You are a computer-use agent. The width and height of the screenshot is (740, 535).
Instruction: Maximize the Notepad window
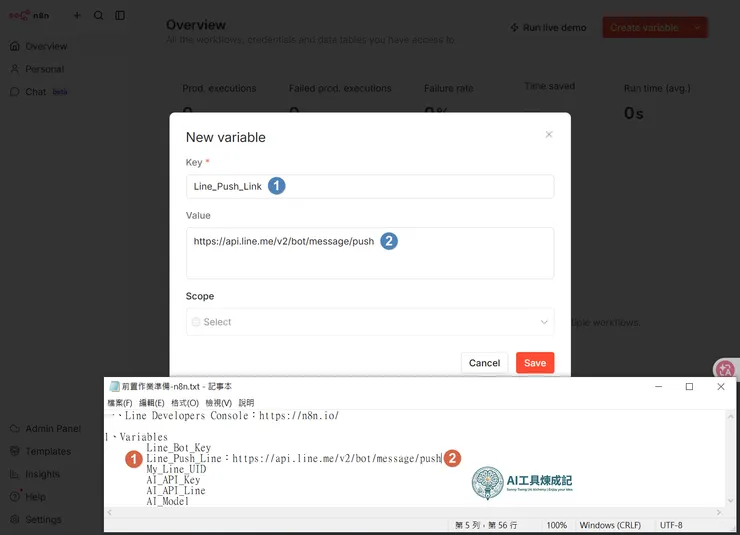click(689, 386)
